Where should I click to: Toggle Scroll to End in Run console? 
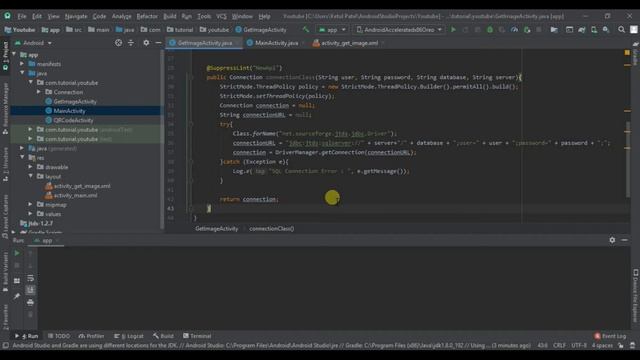pyautogui.click(x=30, y=290)
